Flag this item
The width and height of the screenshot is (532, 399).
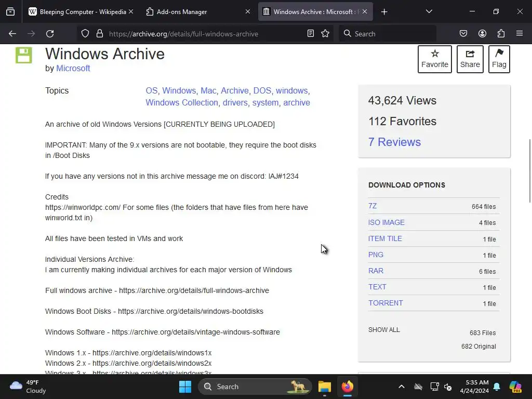pos(499,59)
